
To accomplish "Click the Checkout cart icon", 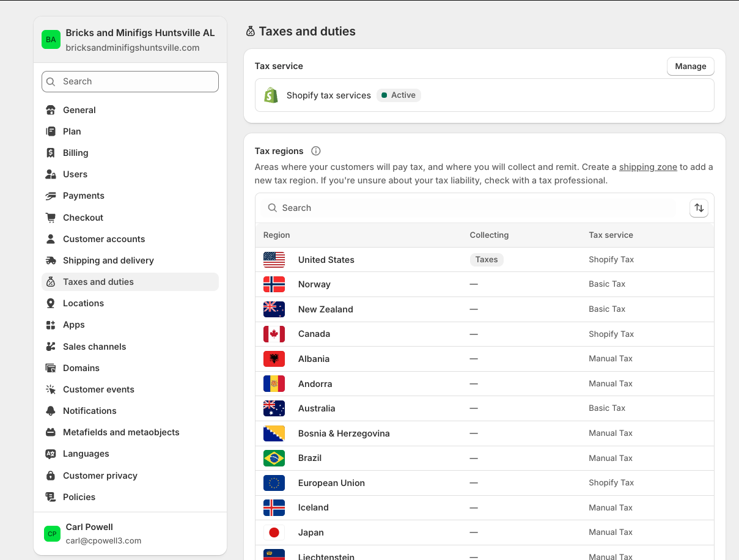I will (x=51, y=218).
